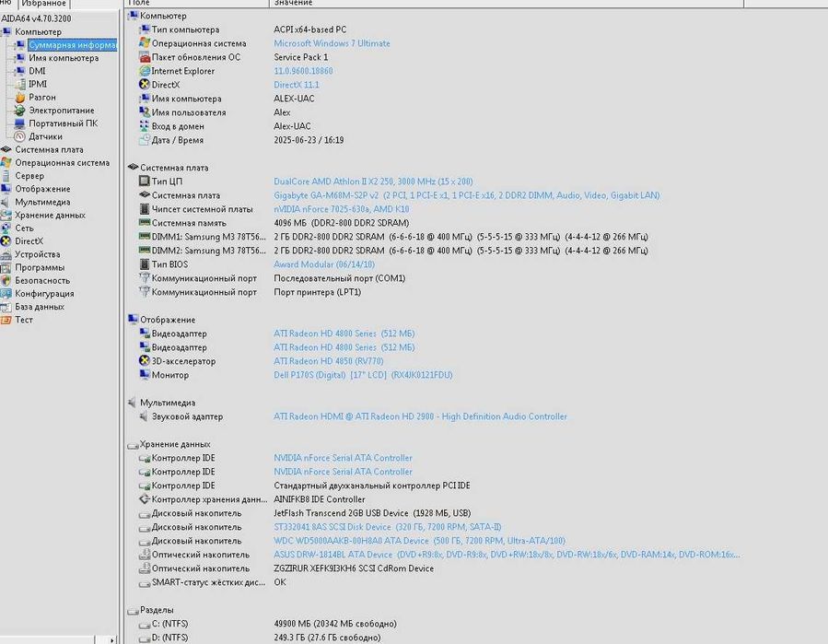Select Порт принтера (LPT1) value
The width and height of the screenshot is (828, 644).
tap(318, 292)
